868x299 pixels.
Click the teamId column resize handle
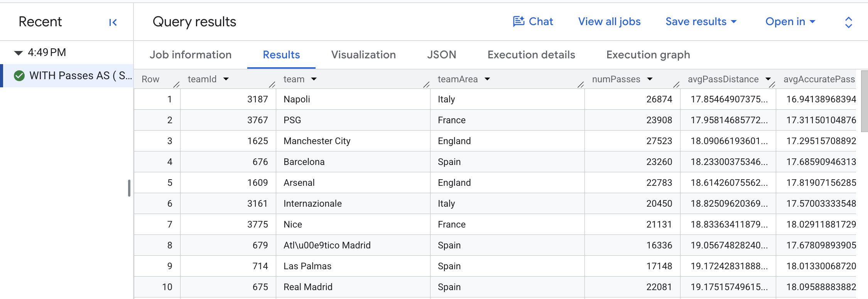272,84
